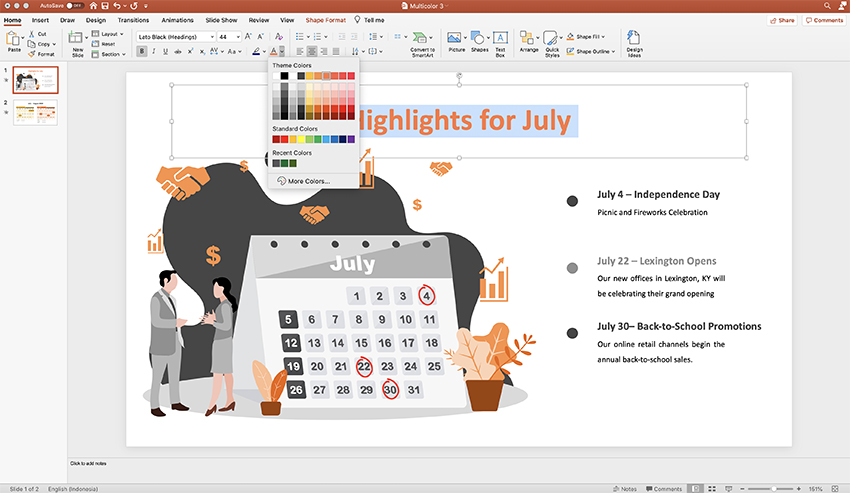850x493 pixels.
Task: Click the search magnifier in the title bar
Action: [x=827, y=5]
